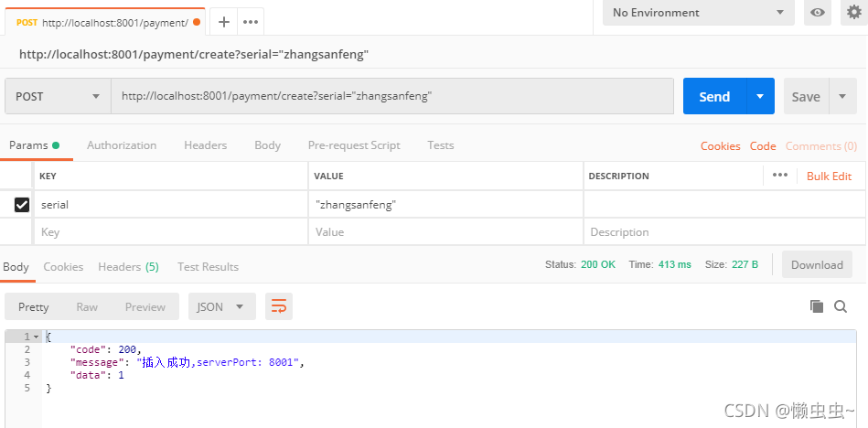868x428 pixels.
Task: Click the VALUE column header
Action: 329,177
